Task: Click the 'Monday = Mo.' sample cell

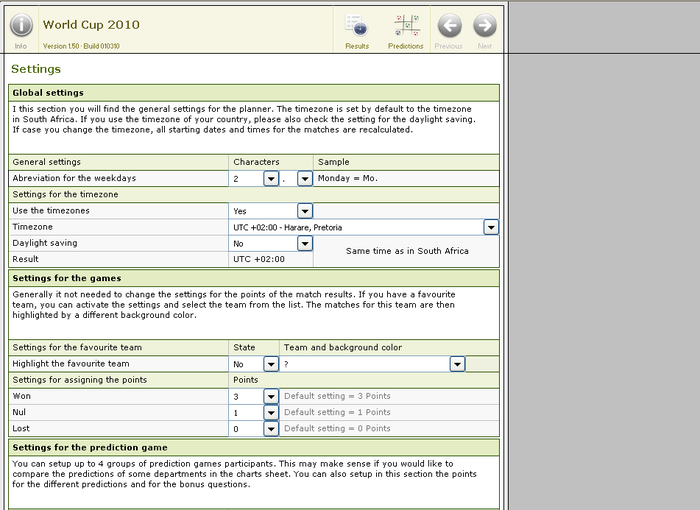Action: click(406, 179)
